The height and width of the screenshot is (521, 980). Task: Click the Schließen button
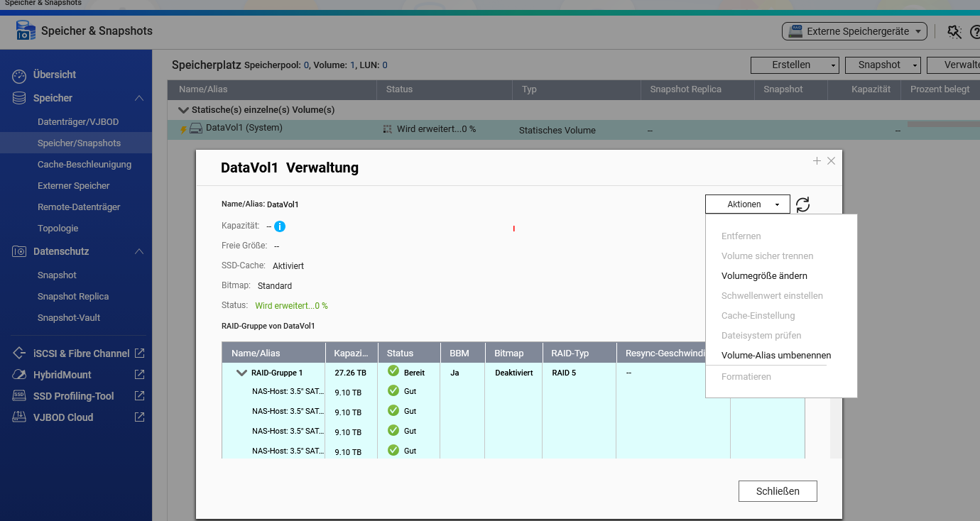pyautogui.click(x=778, y=491)
